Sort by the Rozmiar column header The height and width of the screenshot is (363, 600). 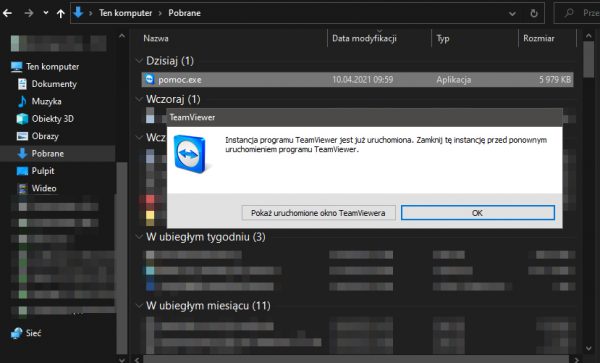[x=539, y=38]
